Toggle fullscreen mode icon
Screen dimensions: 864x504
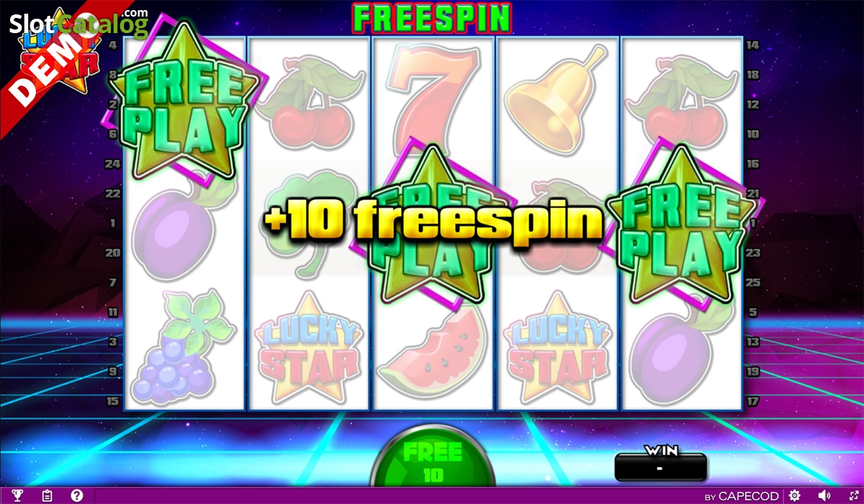[853, 495]
